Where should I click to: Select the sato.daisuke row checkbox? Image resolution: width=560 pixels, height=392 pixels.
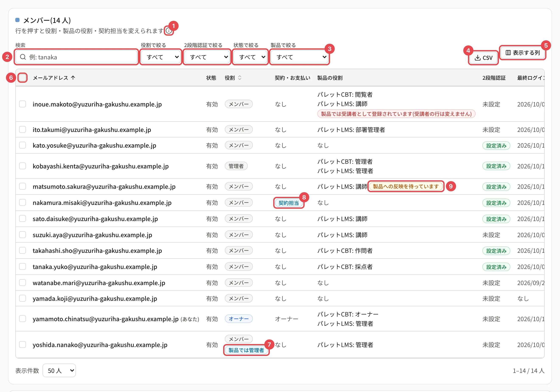(x=23, y=219)
